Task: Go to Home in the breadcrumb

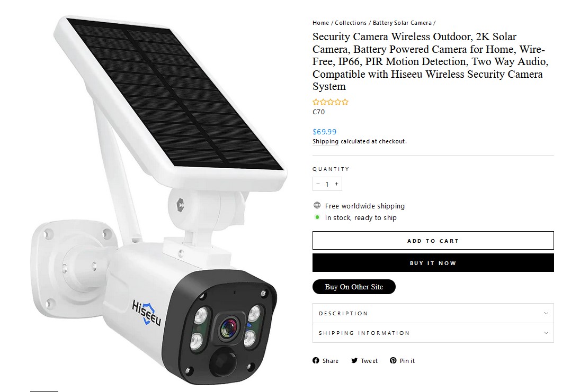Action: [320, 23]
